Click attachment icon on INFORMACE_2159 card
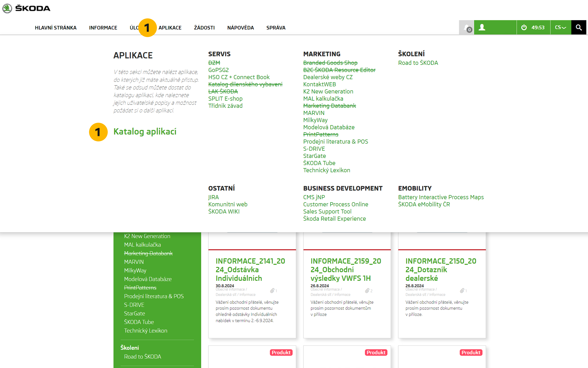Viewport: 588px width, 368px height. (367, 291)
